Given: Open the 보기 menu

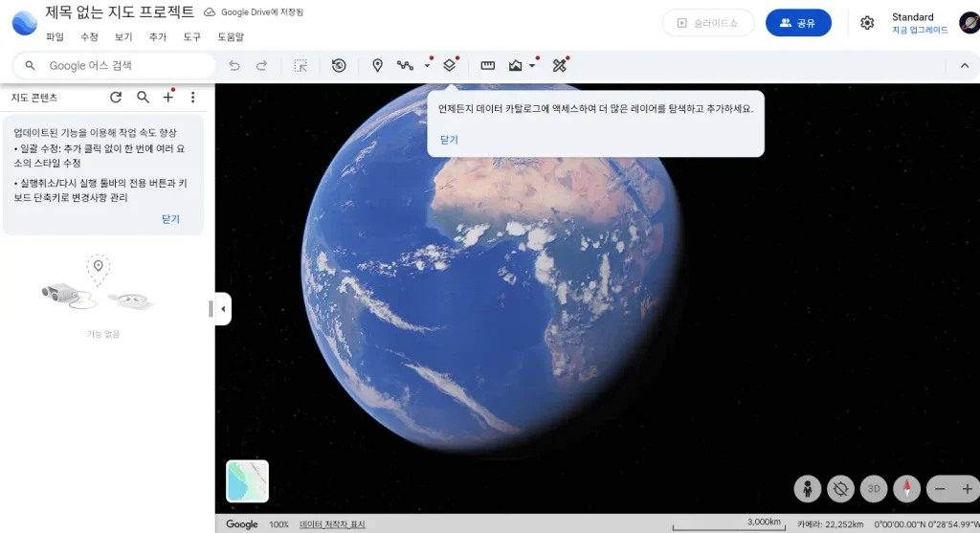Looking at the screenshot, I should click(123, 37).
